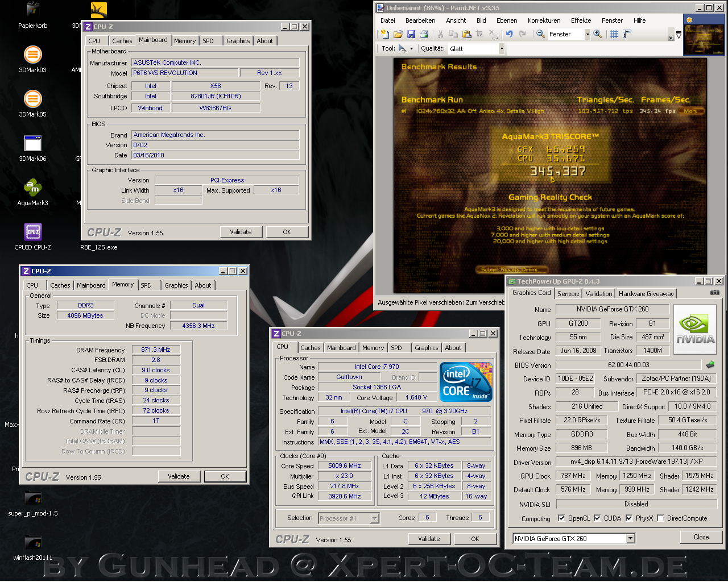Click the Redo arrow icon in Paint.NET
The width and height of the screenshot is (728, 582).
(522, 34)
